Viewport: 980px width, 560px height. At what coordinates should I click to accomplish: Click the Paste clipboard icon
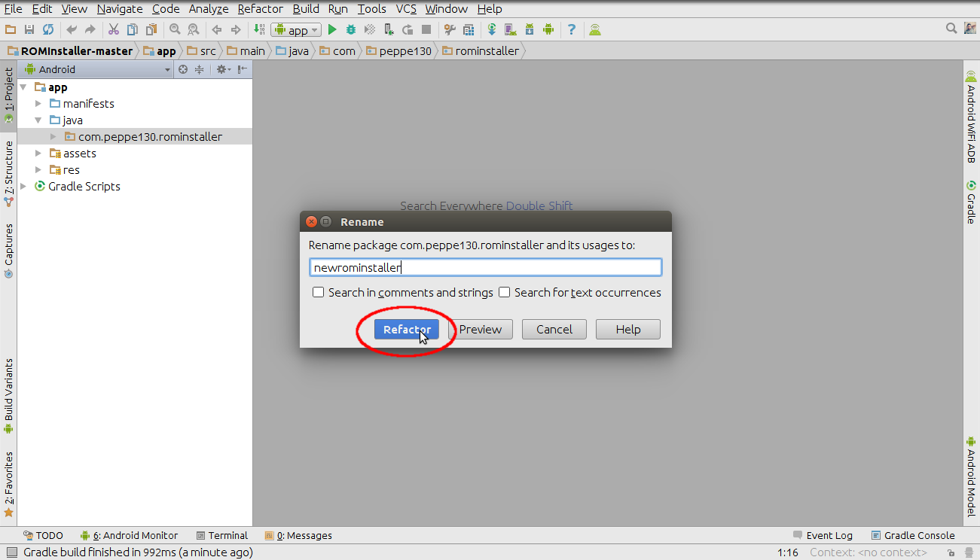pos(151,29)
